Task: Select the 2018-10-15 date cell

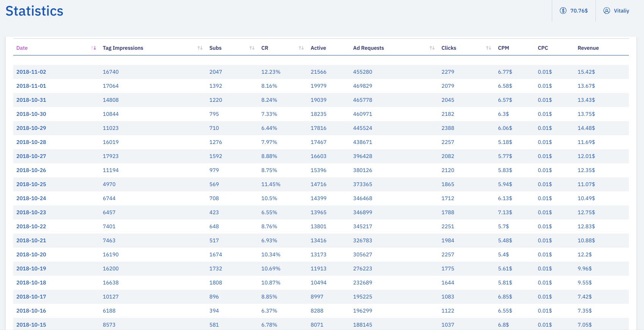Action: pyautogui.click(x=31, y=325)
